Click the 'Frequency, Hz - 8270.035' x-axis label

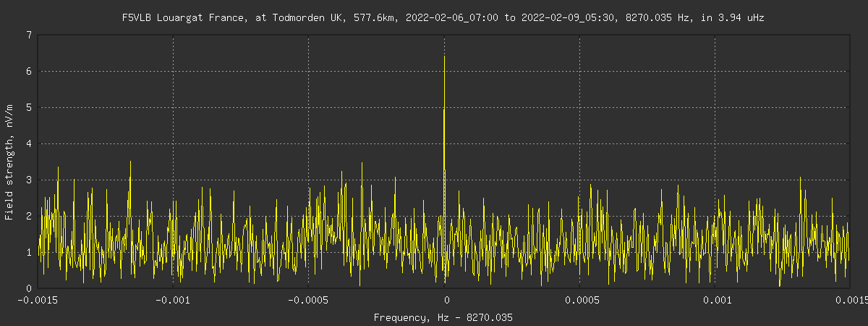(x=443, y=317)
